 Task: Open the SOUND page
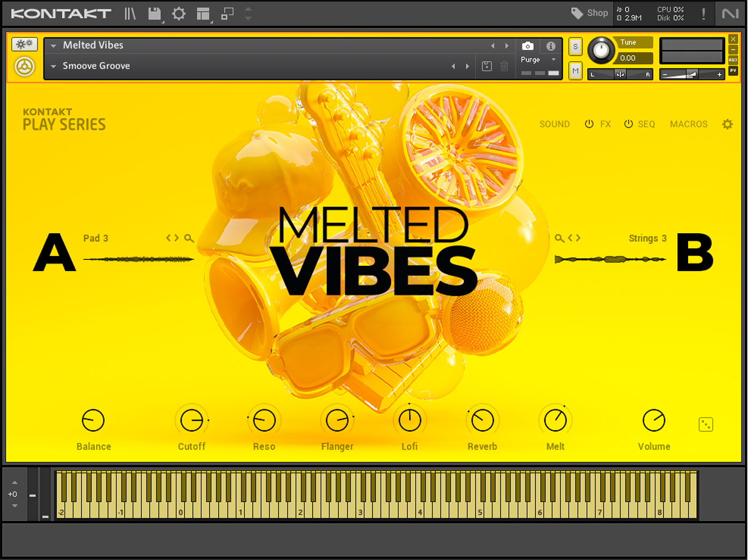pyautogui.click(x=555, y=124)
